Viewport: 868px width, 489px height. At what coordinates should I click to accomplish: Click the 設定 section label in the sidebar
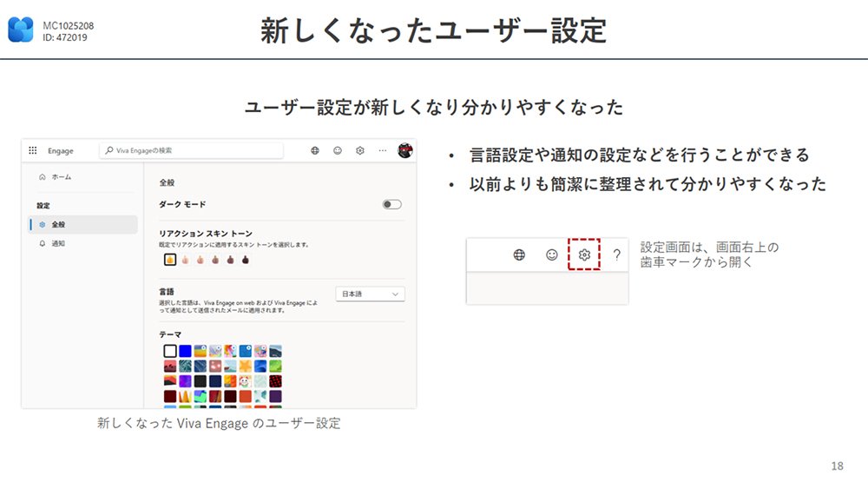tap(43, 206)
